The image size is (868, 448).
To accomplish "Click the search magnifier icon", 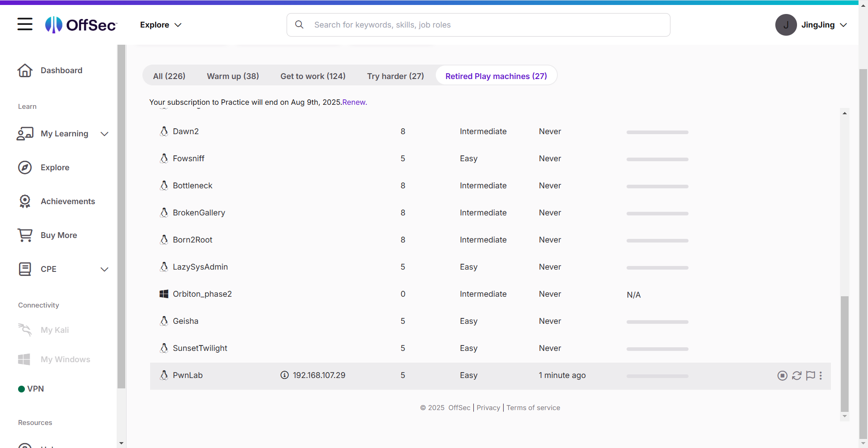I will pyautogui.click(x=299, y=25).
